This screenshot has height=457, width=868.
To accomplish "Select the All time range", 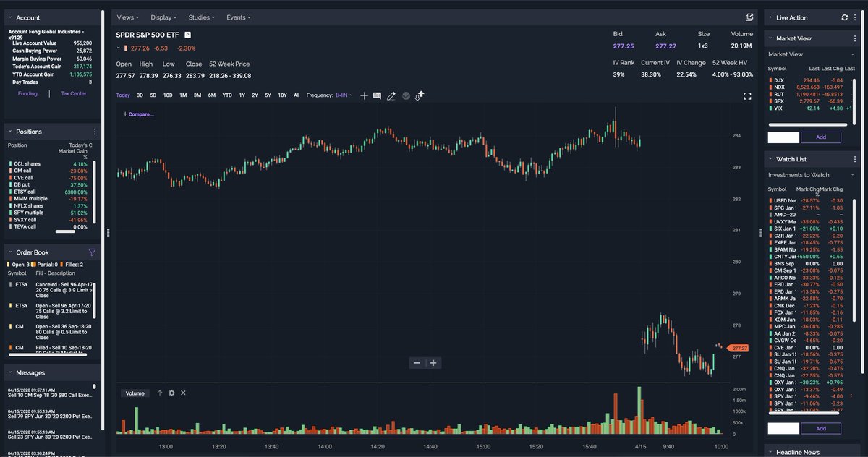I will (297, 95).
